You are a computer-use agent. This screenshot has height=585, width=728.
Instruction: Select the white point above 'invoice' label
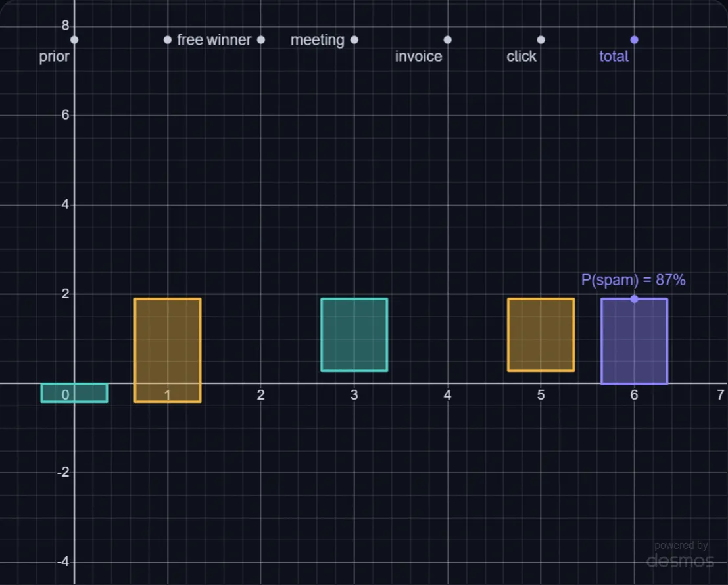[x=448, y=40]
